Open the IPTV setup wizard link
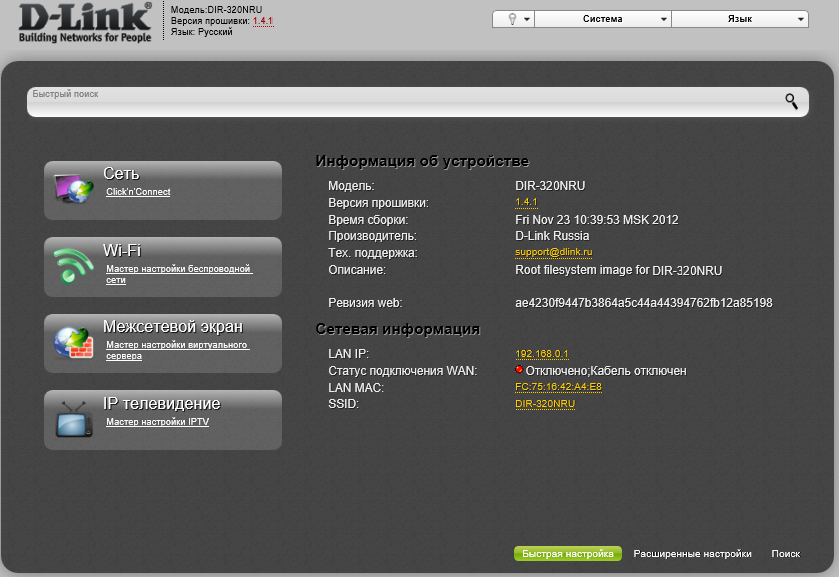Image resolution: width=839 pixels, height=577 pixels. pyautogui.click(x=157, y=422)
